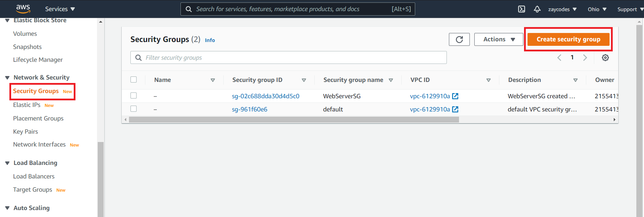Open the Actions dropdown
The image size is (644, 217).
(498, 40)
